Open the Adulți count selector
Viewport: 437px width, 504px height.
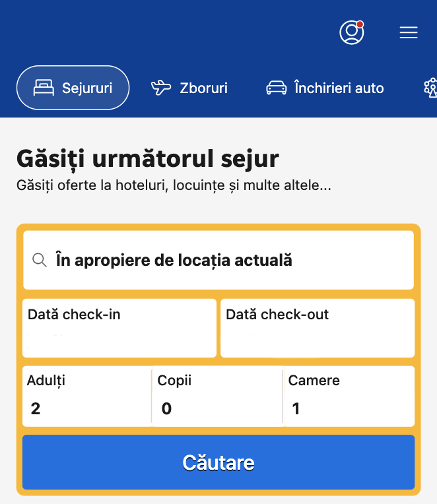point(87,396)
